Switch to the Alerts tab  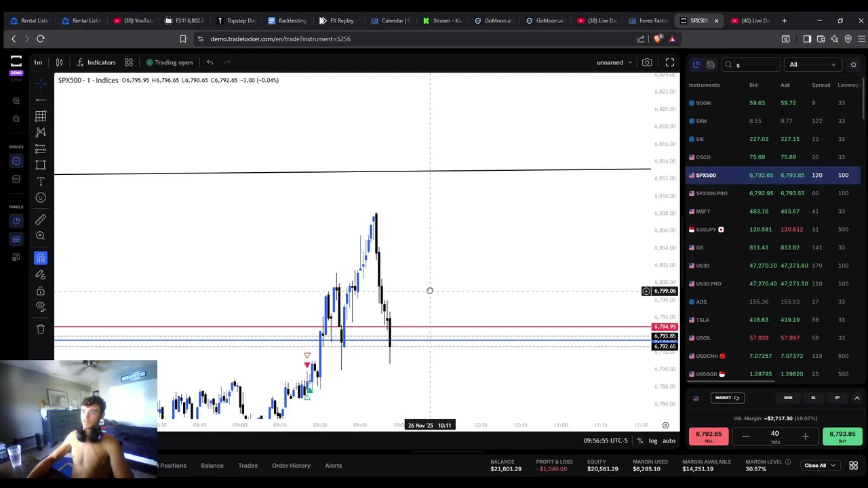point(333,466)
